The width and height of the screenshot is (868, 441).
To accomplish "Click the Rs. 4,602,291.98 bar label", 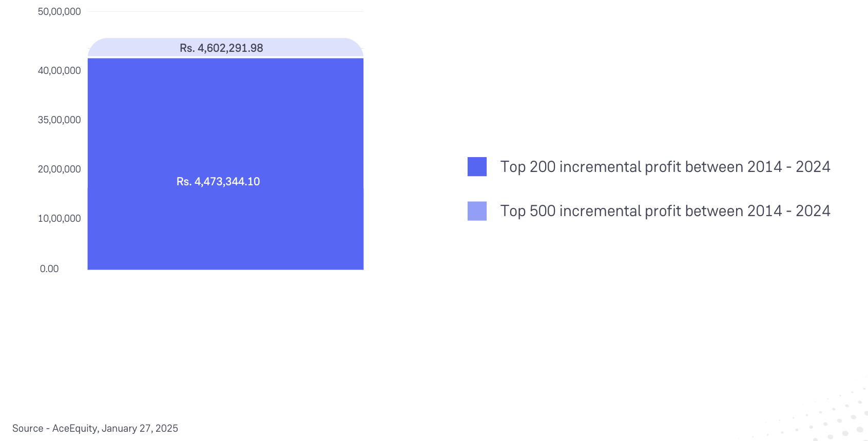I will pyautogui.click(x=221, y=48).
